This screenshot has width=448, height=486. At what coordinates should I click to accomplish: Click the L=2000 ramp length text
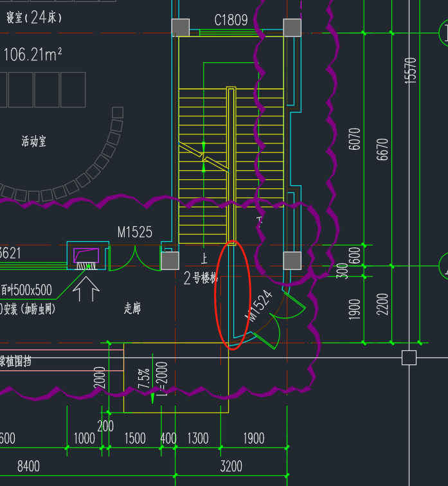point(162,379)
